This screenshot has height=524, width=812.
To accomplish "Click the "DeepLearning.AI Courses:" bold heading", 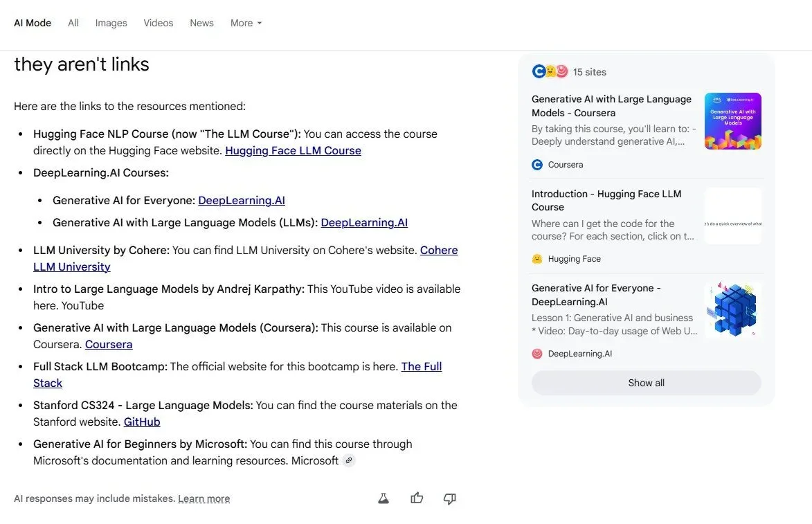I will [x=101, y=173].
